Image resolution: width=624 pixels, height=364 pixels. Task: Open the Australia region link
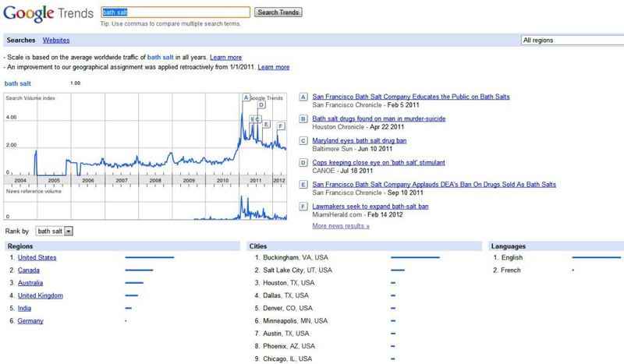pyautogui.click(x=30, y=283)
